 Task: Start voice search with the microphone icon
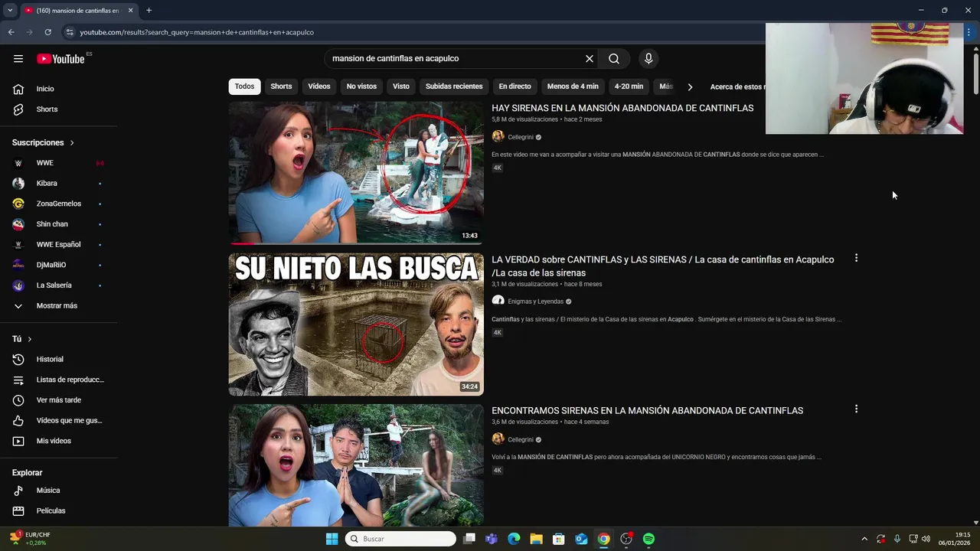tap(648, 59)
